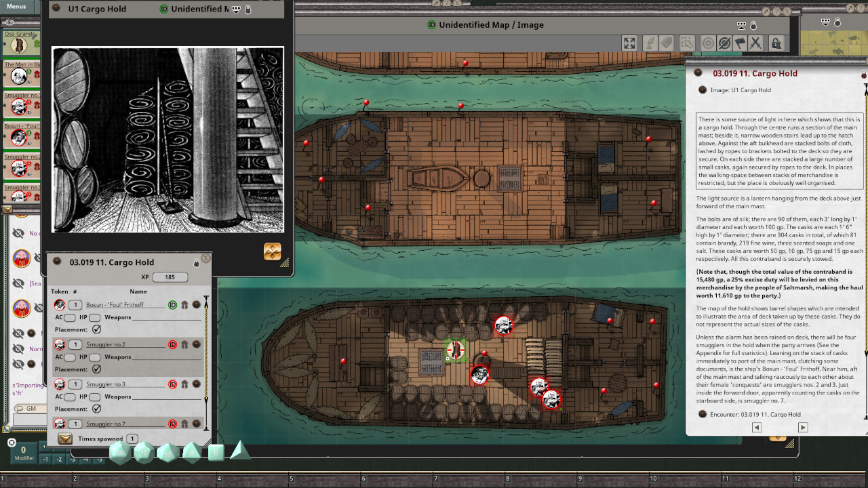Click the remove-all-targets icon on the map toolbar
Image resolution: width=868 pixels, height=488 pixels.
click(x=724, y=43)
